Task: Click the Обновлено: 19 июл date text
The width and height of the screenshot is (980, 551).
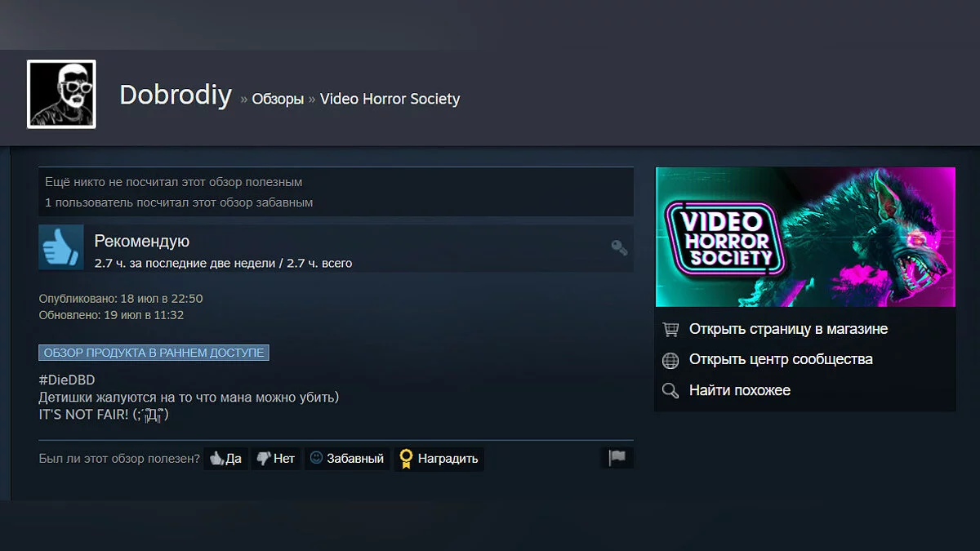Action: pos(111,315)
